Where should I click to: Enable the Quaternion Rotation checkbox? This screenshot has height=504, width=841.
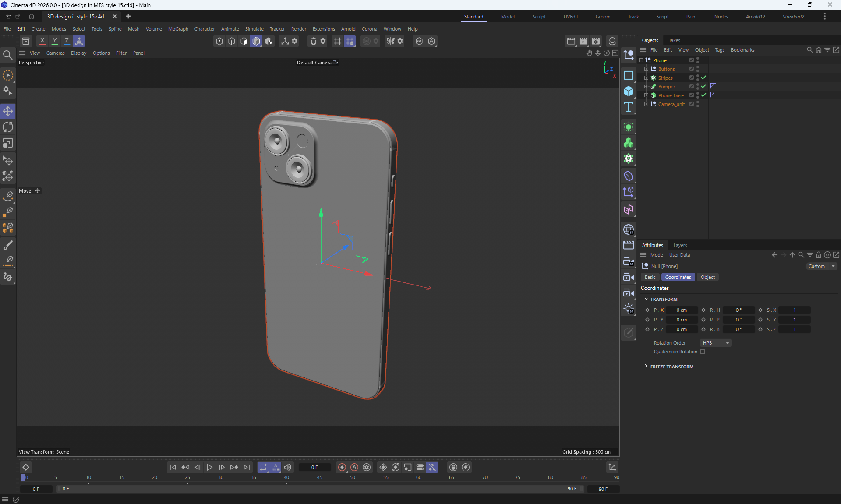tap(703, 352)
